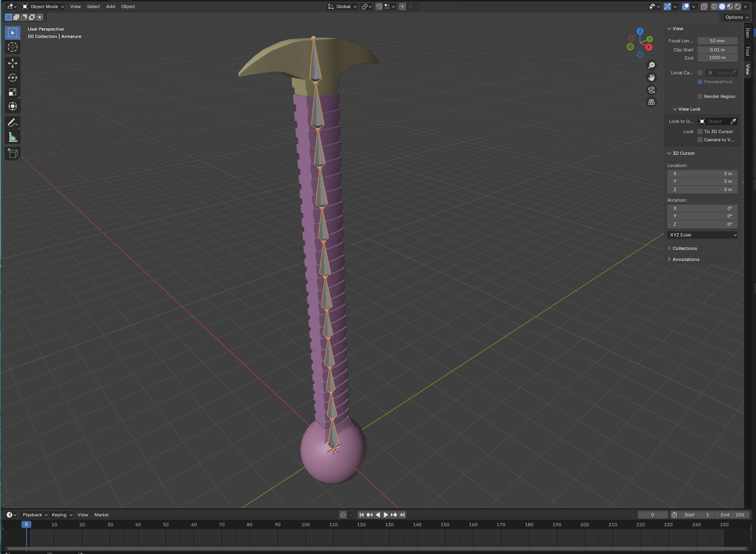This screenshot has height=554, width=756.
Task: Select the Transform tool
Action: point(13,107)
